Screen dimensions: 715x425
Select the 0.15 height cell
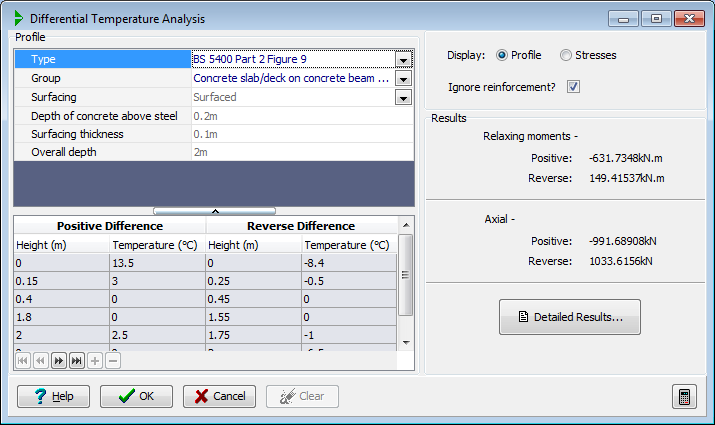62,281
